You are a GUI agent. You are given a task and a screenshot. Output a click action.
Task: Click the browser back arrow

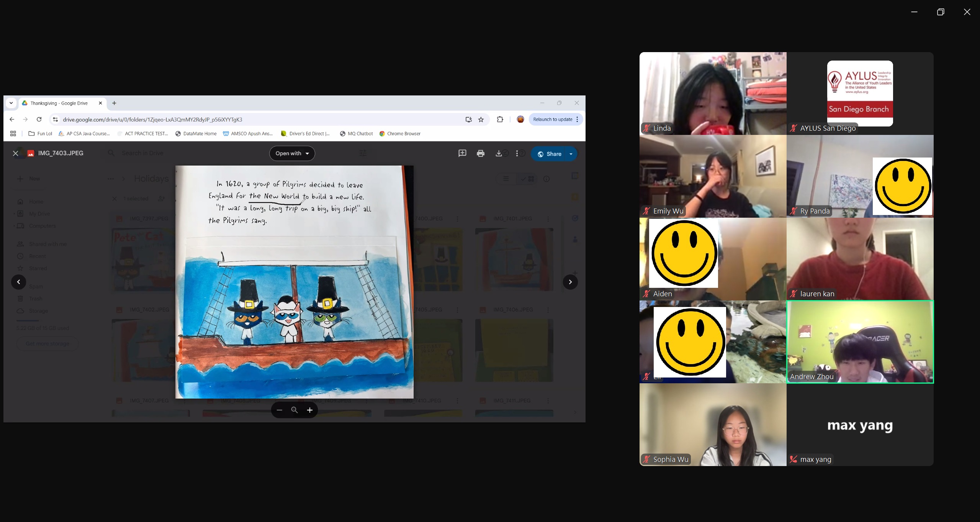[x=12, y=119]
